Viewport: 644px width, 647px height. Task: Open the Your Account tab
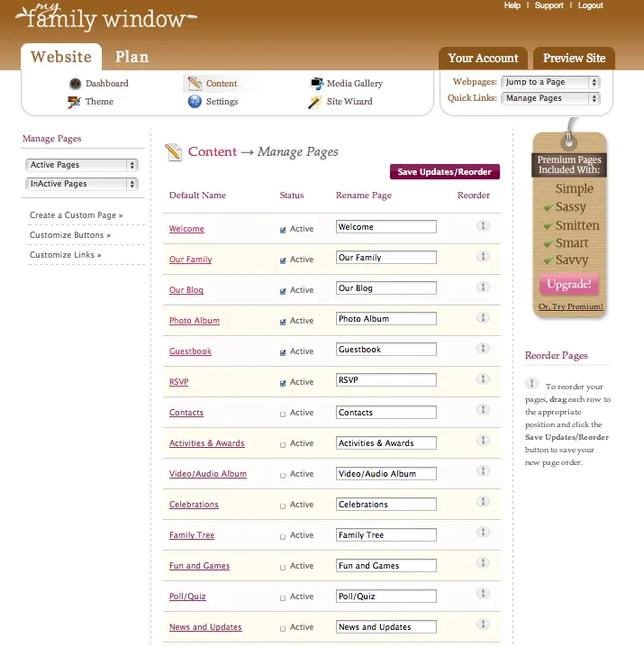point(483,59)
